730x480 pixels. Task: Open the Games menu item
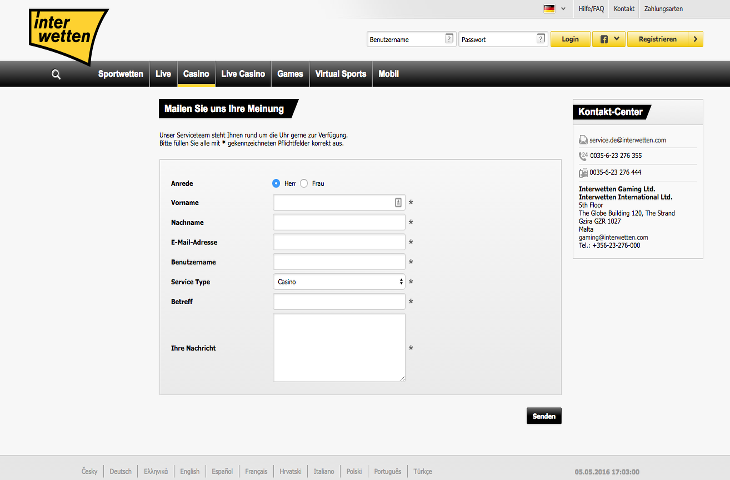290,74
